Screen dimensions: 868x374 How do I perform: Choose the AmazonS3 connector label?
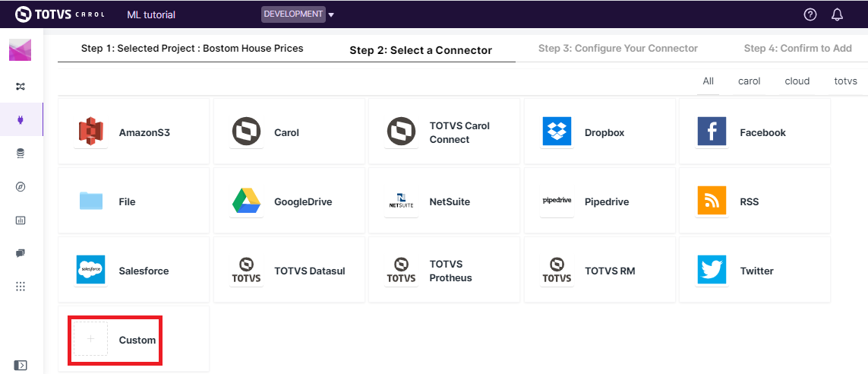144,132
